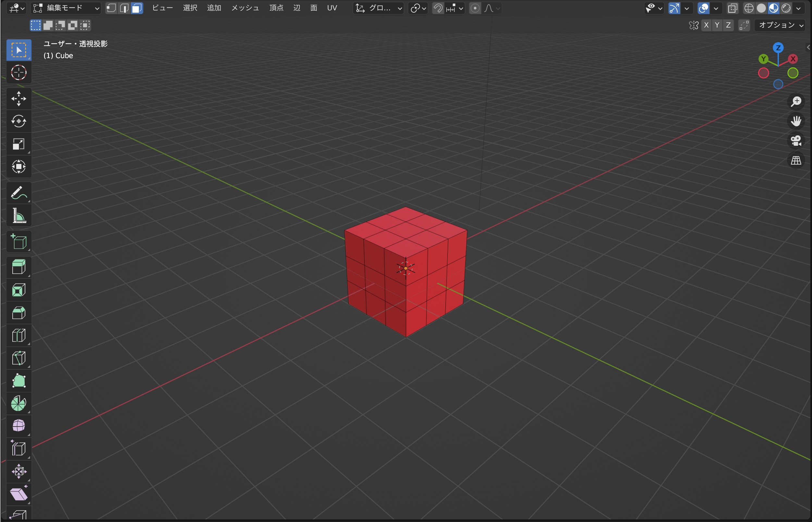The width and height of the screenshot is (812, 522).
Task: Select the Poly Build tool
Action: [18, 381]
